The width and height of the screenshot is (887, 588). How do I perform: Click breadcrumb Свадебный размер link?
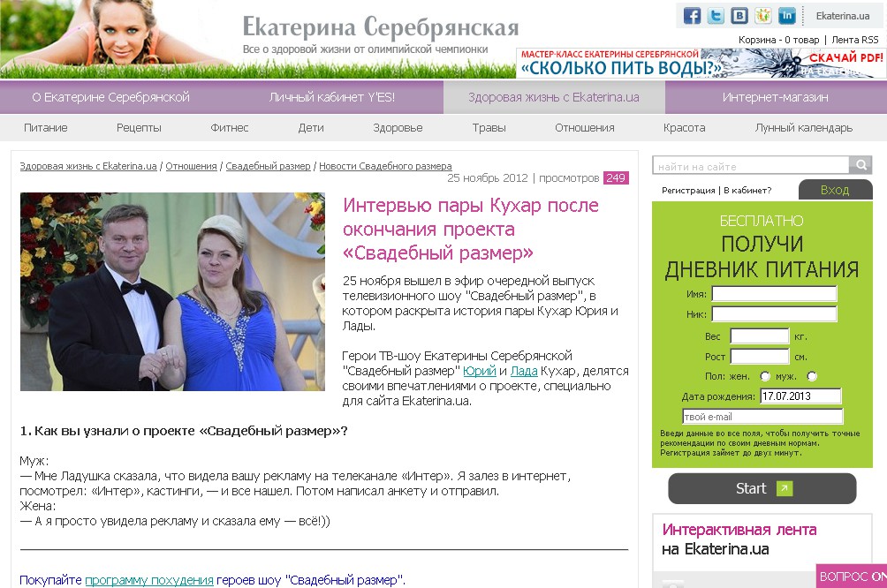[269, 166]
